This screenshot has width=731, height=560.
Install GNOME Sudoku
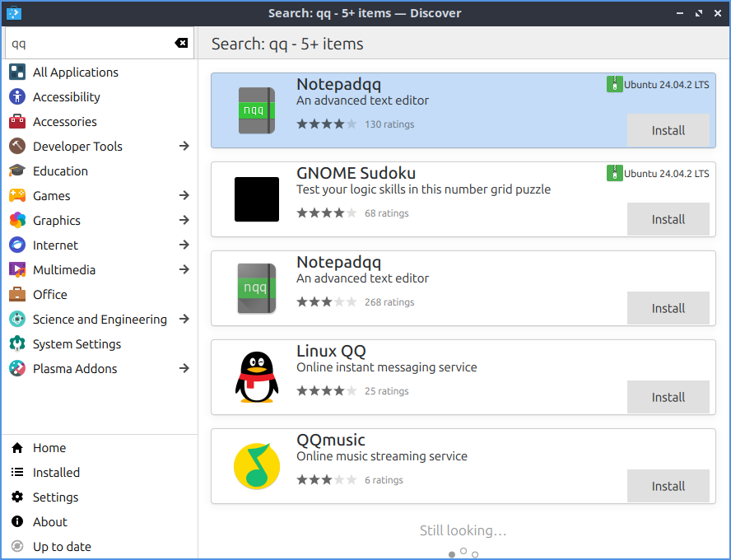click(x=668, y=219)
